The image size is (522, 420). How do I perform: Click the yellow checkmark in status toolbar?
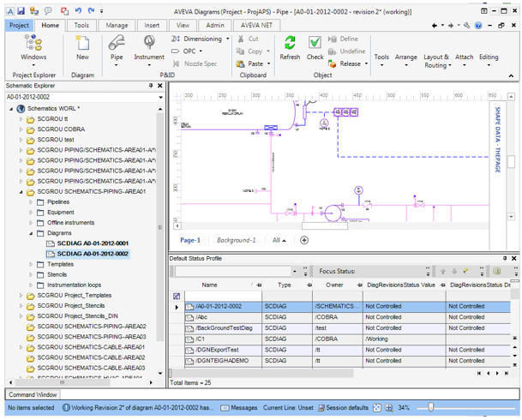pyautogui.click(x=465, y=271)
